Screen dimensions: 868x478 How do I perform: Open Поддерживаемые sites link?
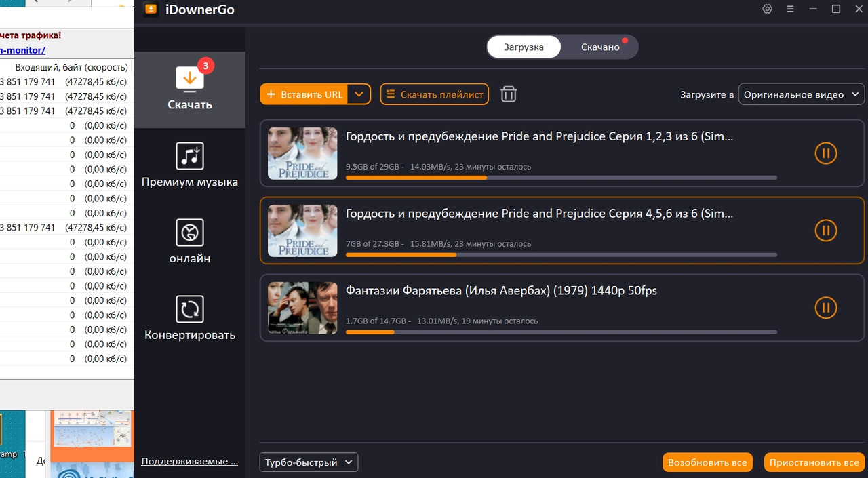click(190, 461)
